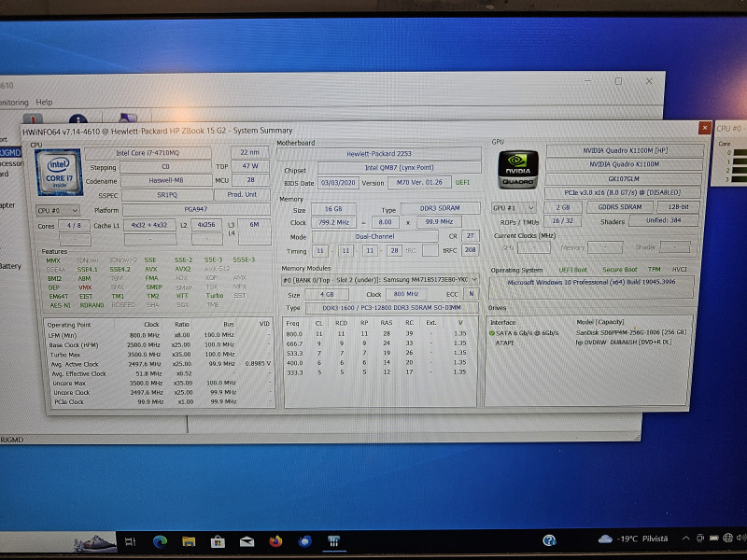Screen dimensions: 747x560
Task: Click the purple toolbar icon right of info
Action: (x=128, y=118)
